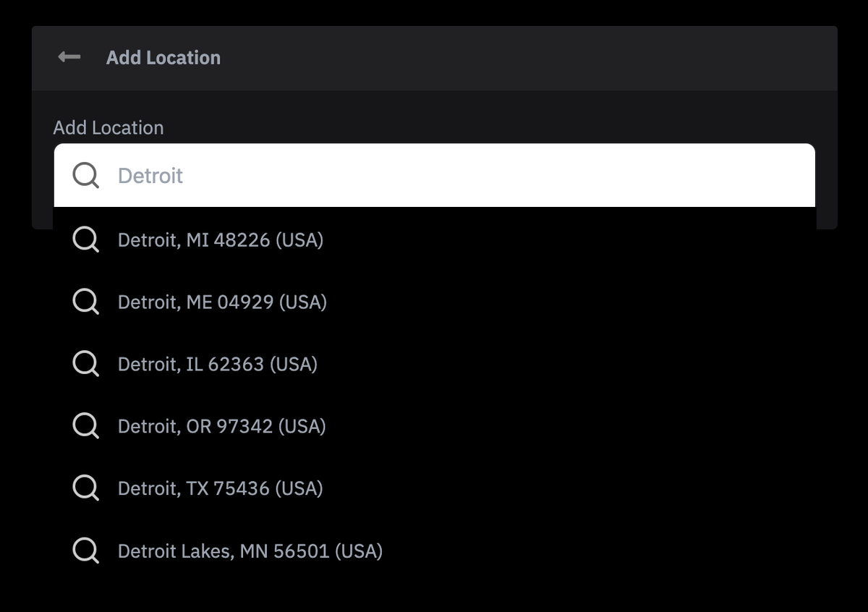Click the Add Location label above the search box

pos(109,128)
